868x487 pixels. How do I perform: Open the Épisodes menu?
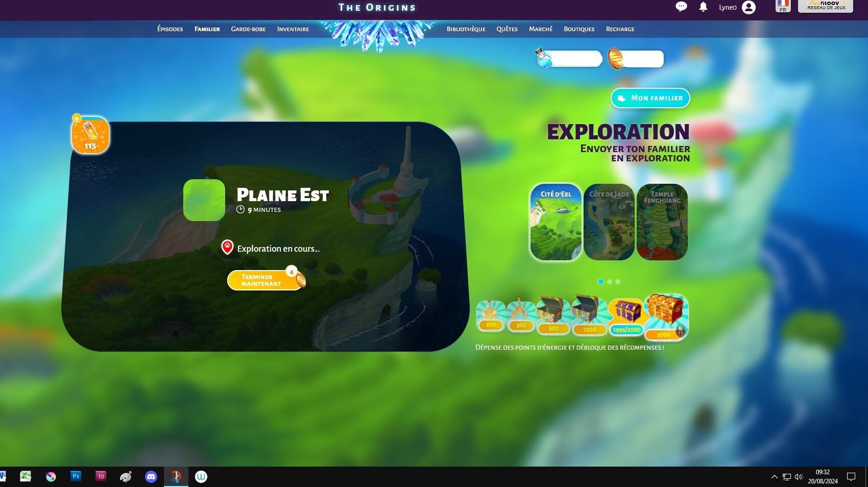point(170,29)
